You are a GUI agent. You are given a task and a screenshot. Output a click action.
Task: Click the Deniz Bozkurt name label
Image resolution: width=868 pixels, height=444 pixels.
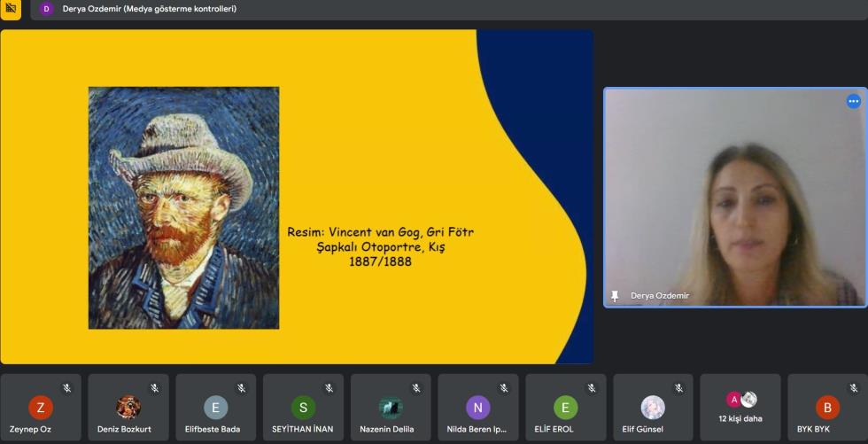click(124, 429)
